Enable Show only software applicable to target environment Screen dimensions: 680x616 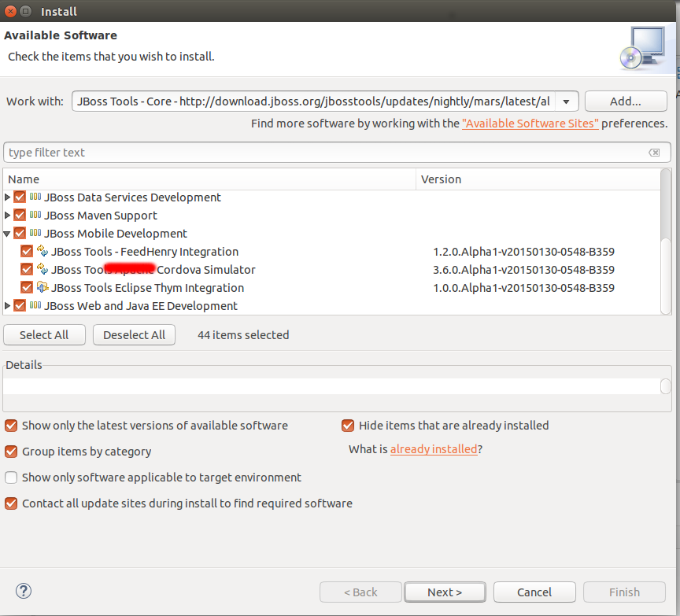point(11,478)
